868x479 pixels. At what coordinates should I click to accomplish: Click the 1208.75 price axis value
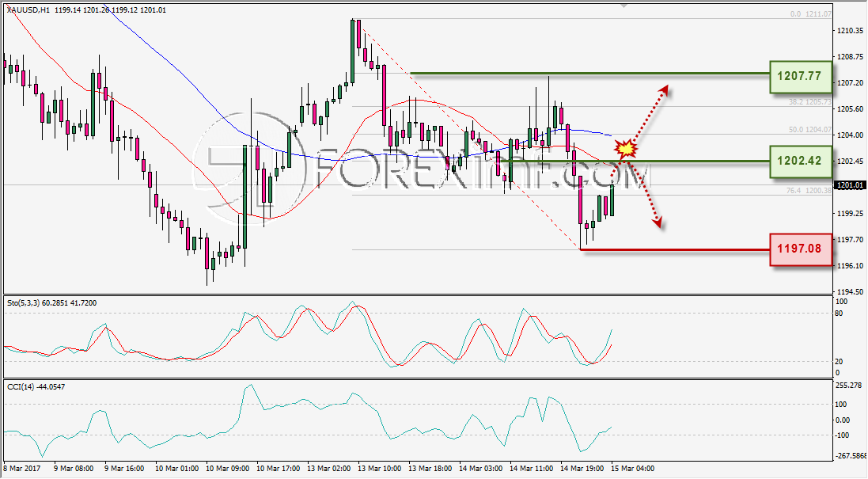click(x=850, y=56)
